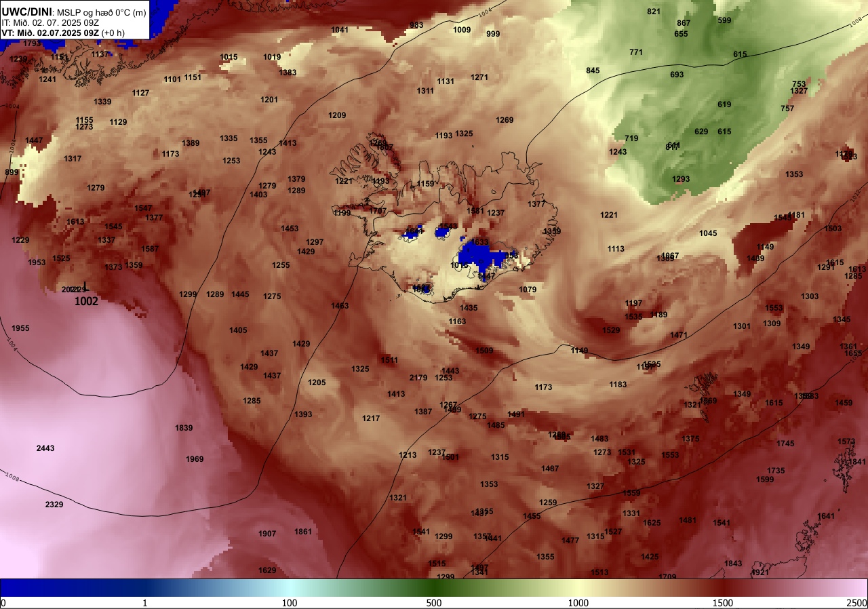868x609 pixels.
Task: Click the height value 1183
Action: coord(618,385)
